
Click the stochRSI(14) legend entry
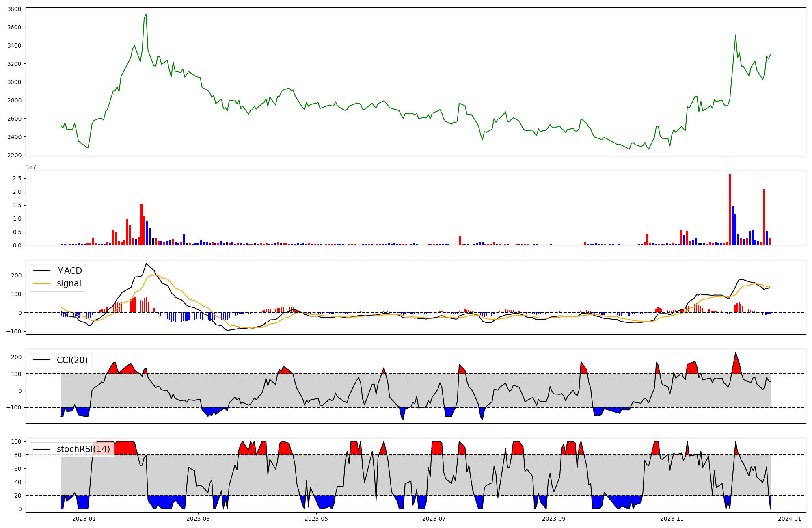coord(83,449)
